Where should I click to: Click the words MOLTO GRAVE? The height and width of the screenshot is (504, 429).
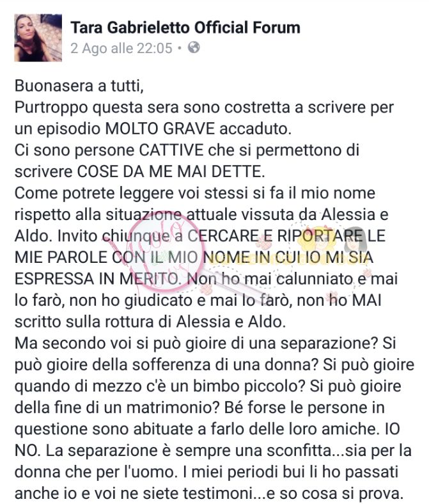pyautogui.click(x=160, y=129)
